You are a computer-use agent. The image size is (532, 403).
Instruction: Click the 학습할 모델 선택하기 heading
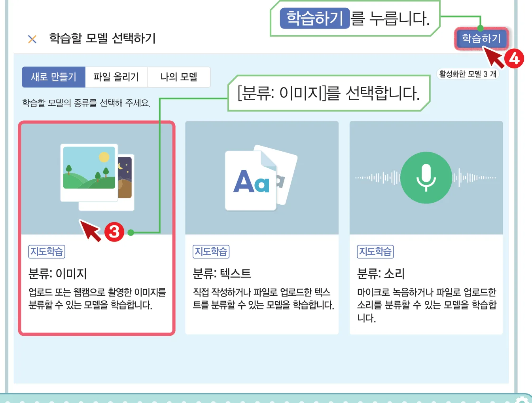click(x=102, y=38)
